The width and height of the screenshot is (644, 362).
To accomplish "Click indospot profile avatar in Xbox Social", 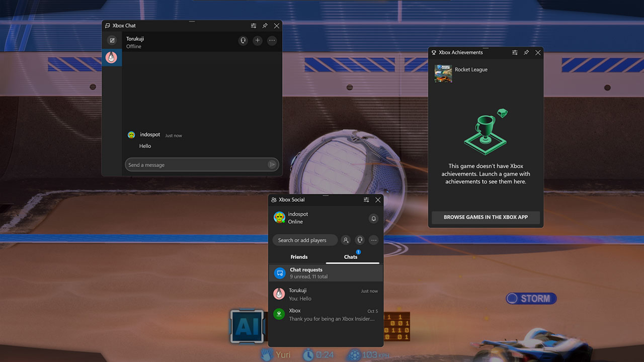I will coord(279,217).
